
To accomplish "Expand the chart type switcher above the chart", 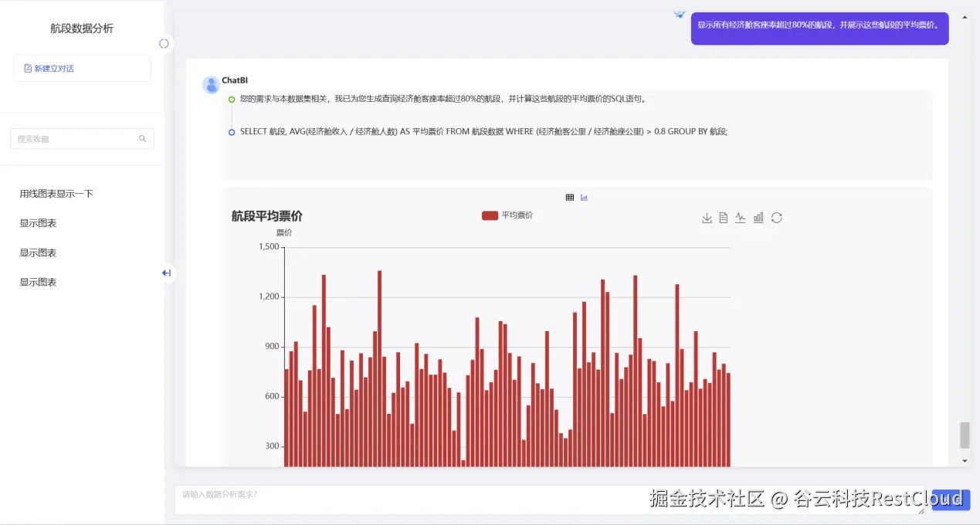I will (577, 197).
